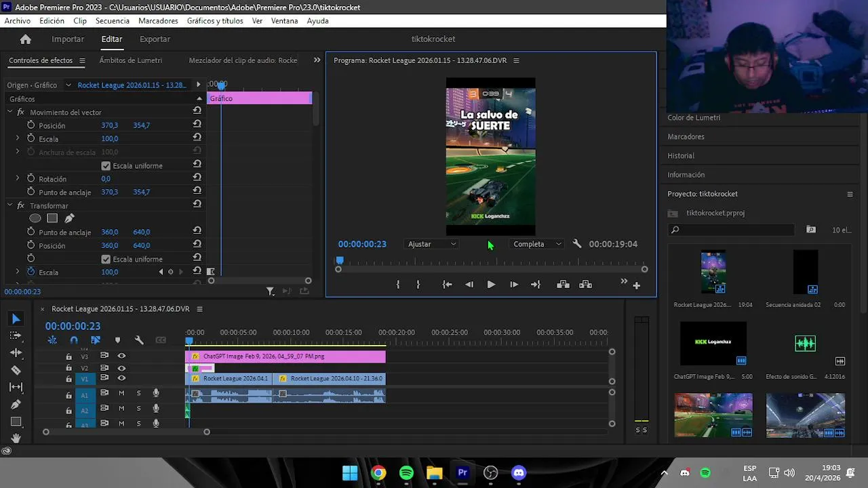Solo audio track A1
This screenshot has height=488, width=868.
tap(139, 393)
